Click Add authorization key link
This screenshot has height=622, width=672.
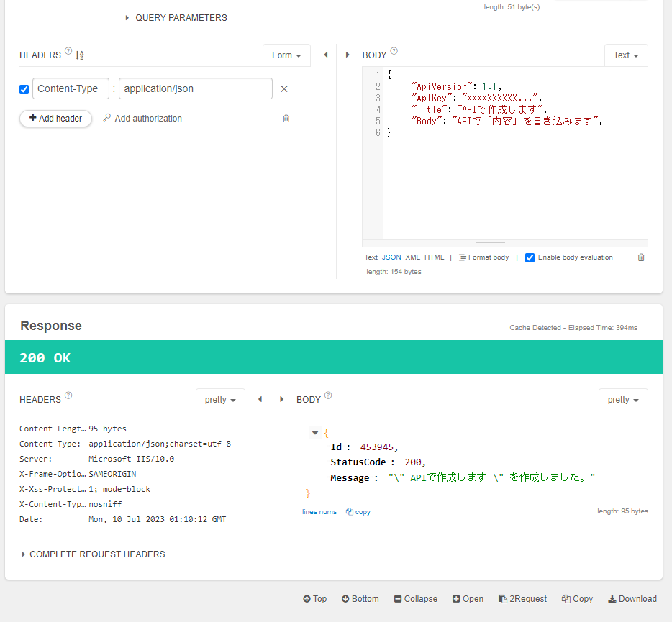[x=142, y=119]
